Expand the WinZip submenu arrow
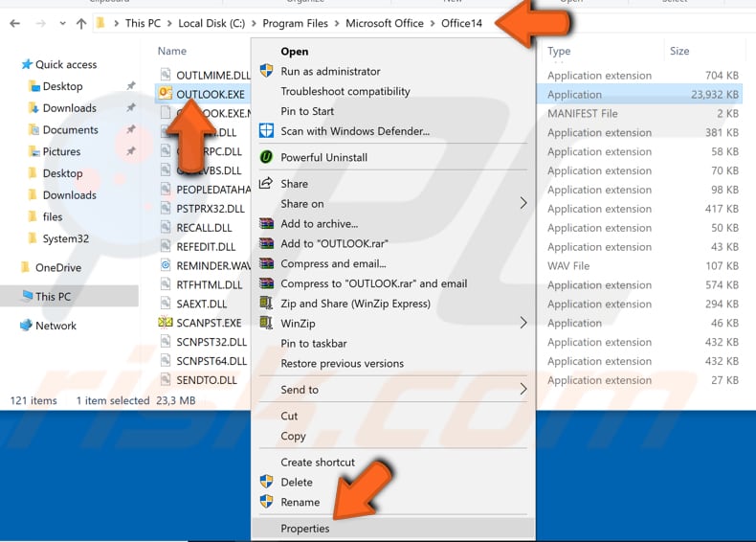The width and height of the screenshot is (756, 542). pyautogui.click(x=523, y=323)
